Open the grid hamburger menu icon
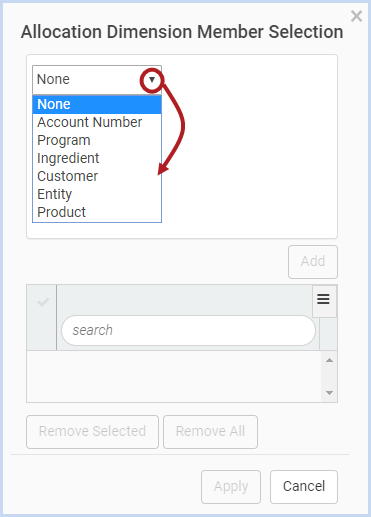The image size is (371, 517). pos(323,299)
